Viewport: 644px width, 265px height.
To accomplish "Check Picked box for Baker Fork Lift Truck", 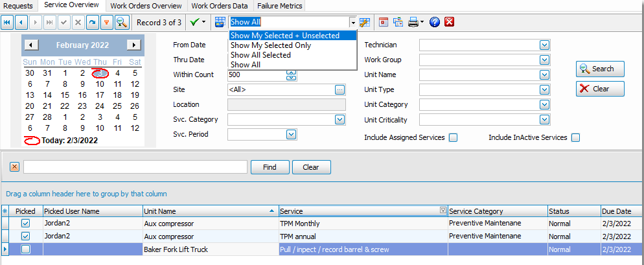I will tap(25, 249).
